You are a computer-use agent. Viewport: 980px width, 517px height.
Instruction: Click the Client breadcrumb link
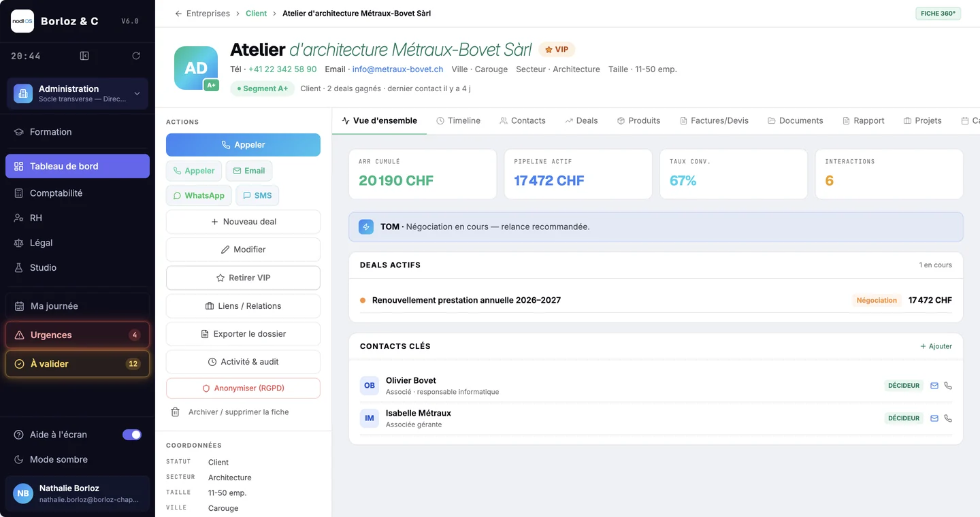[x=257, y=14]
